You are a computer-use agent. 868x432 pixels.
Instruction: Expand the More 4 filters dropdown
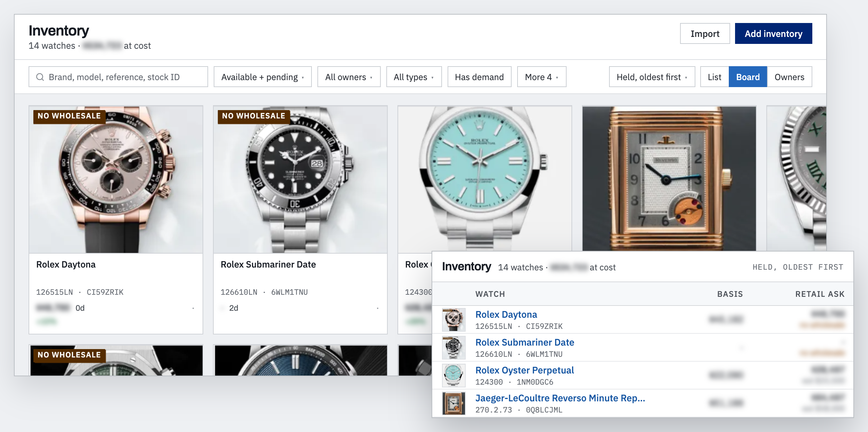point(542,77)
